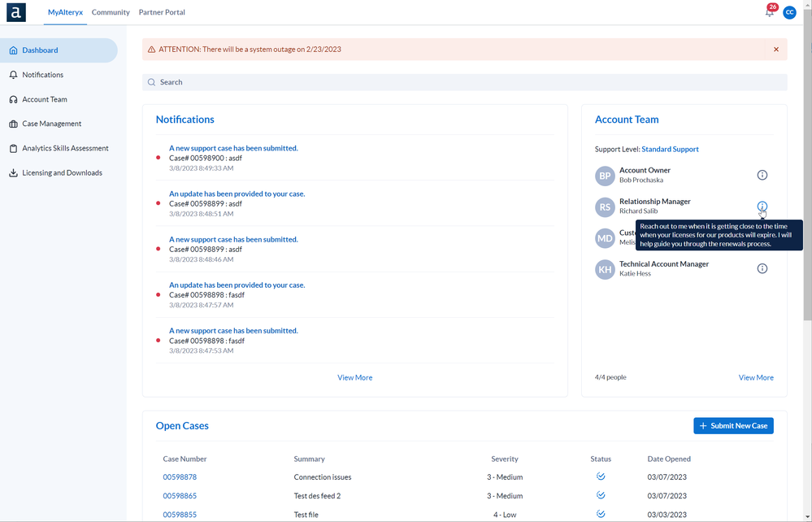
Task: Click status check icon for case 00598878
Action: (x=601, y=476)
